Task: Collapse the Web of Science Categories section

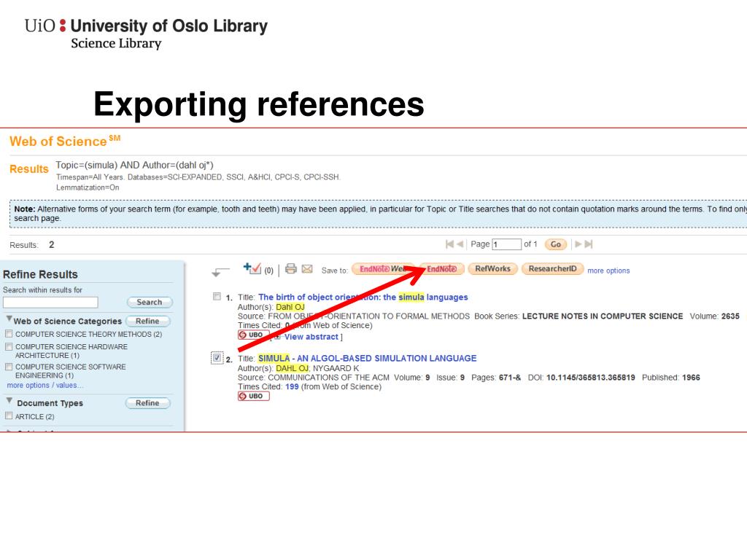Action: coord(9,319)
